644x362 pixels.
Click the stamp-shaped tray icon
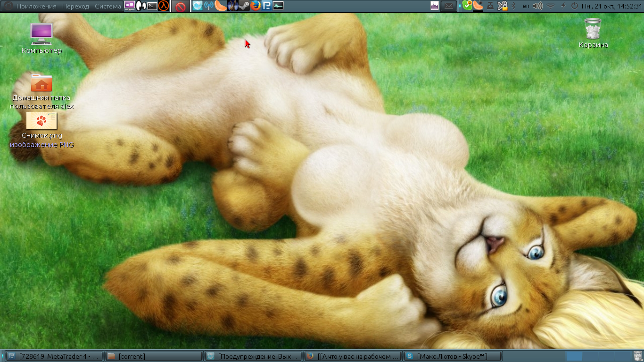[490, 6]
